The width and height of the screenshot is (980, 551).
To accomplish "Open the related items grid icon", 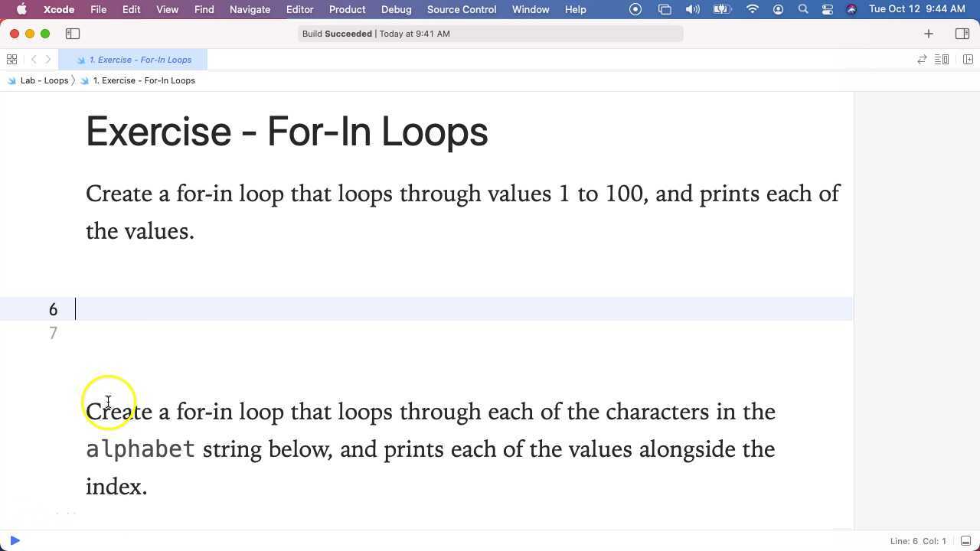I will (11, 59).
